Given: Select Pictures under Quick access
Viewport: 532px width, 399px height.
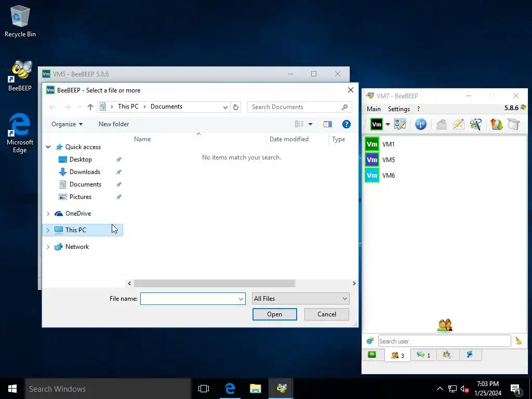Looking at the screenshot, I should (x=81, y=197).
